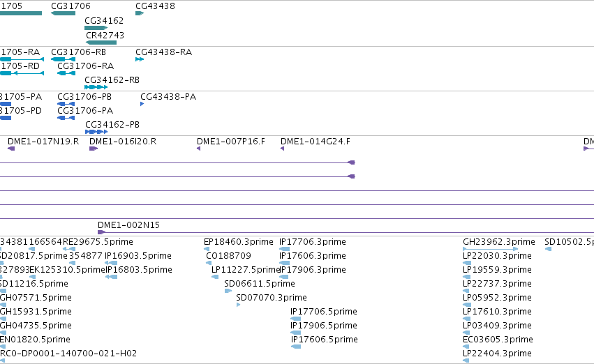The height and width of the screenshot is (364, 594).
Task: Select EST label IP17706.3prime
Action: (313, 241)
